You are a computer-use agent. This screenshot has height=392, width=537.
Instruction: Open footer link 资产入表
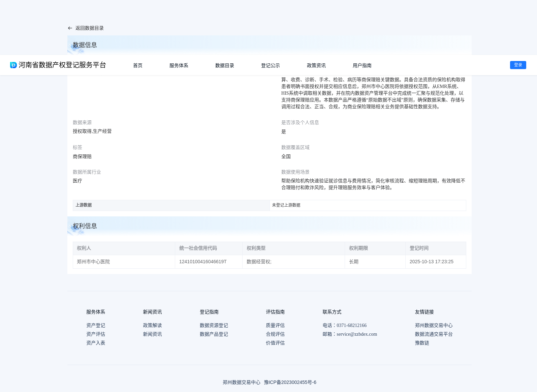[x=96, y=343]
